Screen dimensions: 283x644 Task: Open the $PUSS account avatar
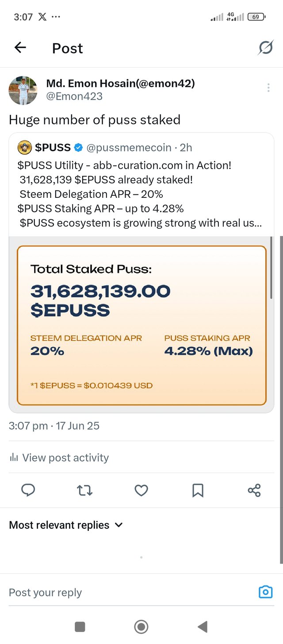tap(25, 148)
